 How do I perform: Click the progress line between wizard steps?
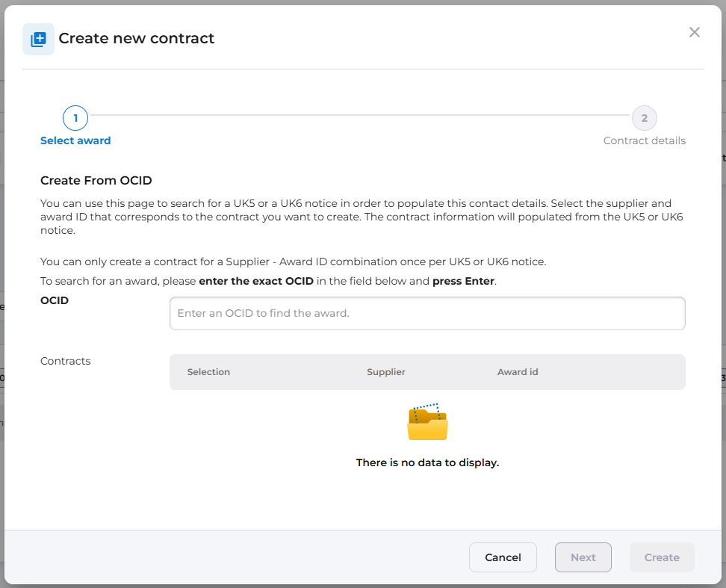[x=359, y=115]
